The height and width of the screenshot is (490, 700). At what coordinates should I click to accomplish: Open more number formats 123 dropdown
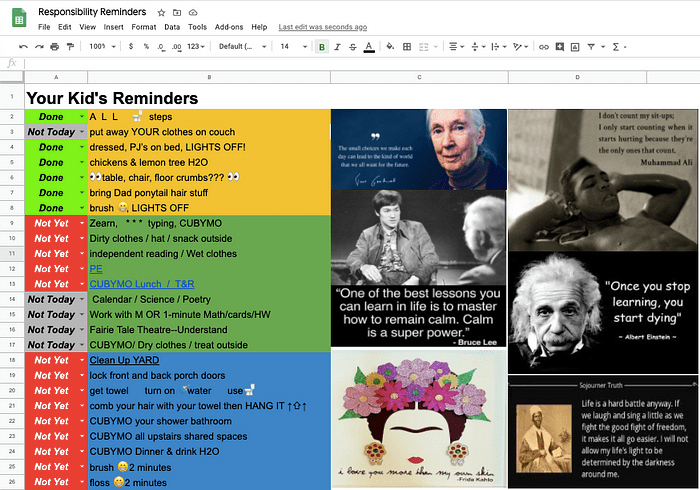tap(196, 46)
